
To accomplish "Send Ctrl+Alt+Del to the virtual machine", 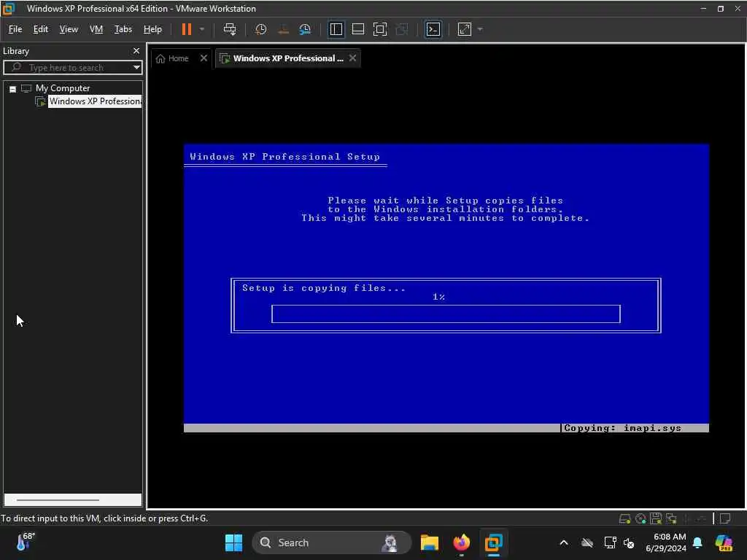I will pyautogui.click(x=230, y=29).
